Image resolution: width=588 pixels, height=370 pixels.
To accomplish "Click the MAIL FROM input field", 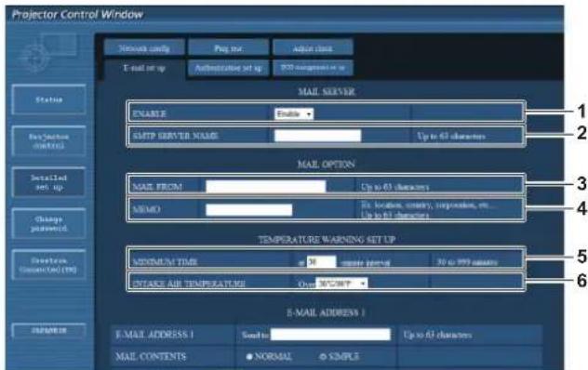I will point(265,186).
